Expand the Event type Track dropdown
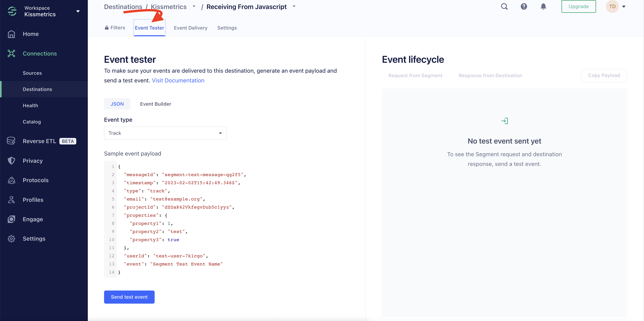Screen dimensions: 644x321 tap(165, 133)
